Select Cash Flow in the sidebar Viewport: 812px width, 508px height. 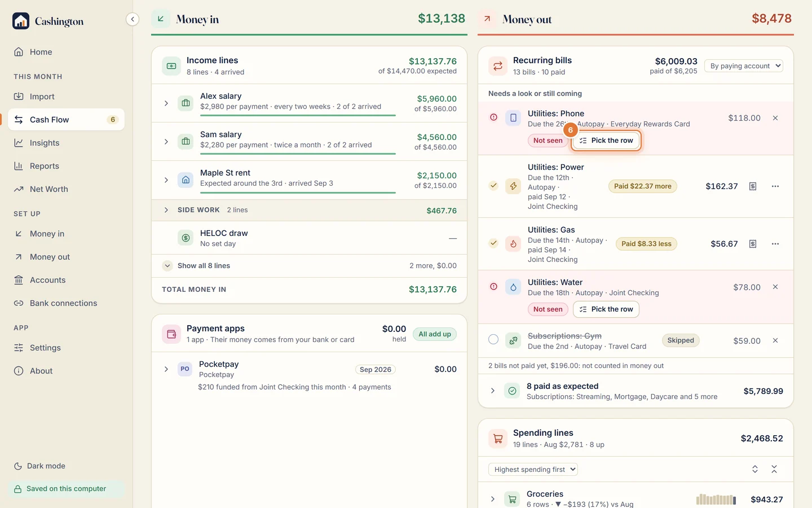point(67,120)
